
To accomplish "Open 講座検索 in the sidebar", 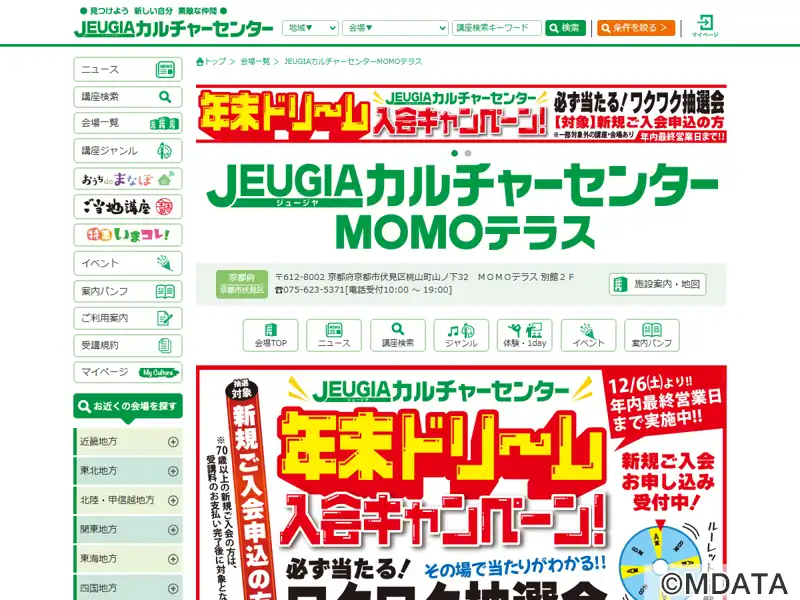I will 128,96.
